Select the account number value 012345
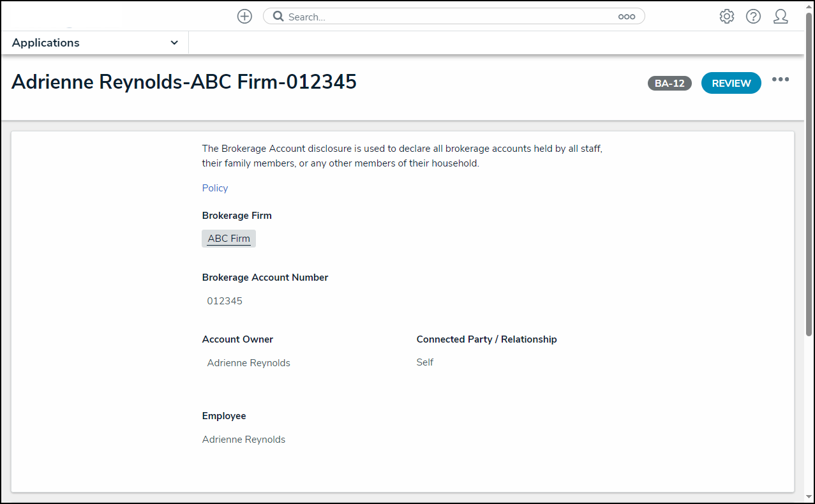The image size is (815, 504). tap(224, 300)
